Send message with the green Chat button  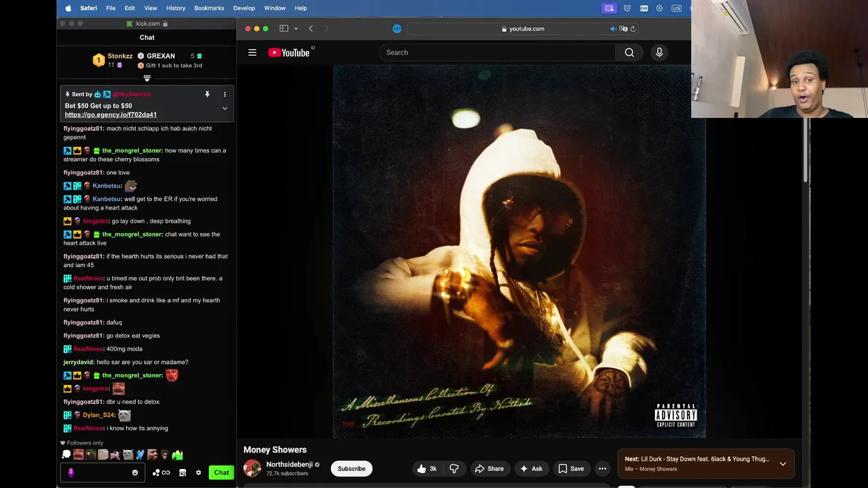pos(222,472)
